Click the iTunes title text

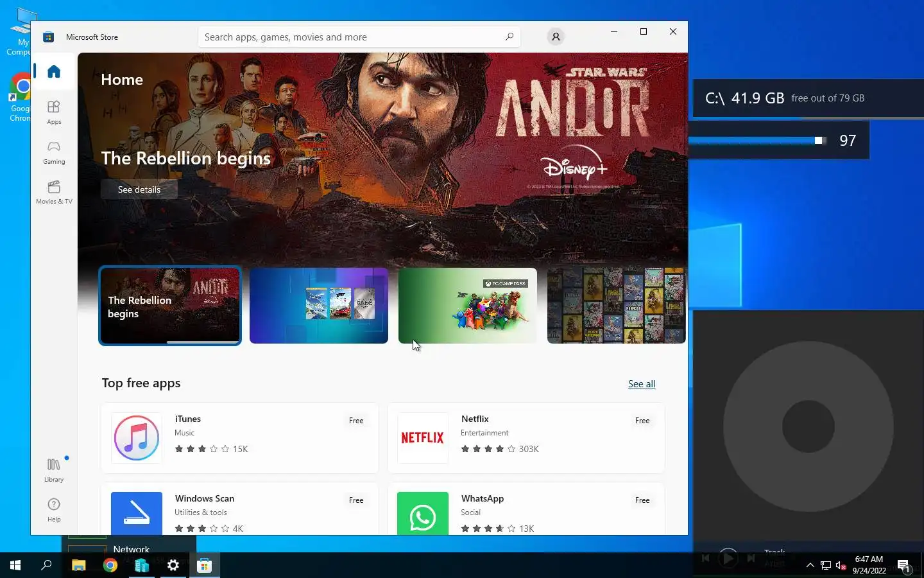188,419
